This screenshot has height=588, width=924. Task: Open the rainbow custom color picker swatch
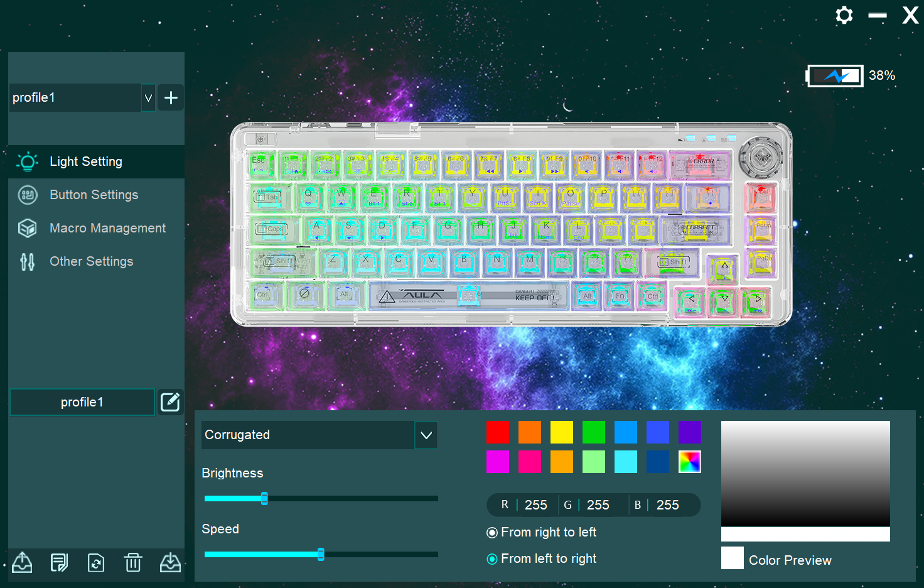(x=689, y=462)
